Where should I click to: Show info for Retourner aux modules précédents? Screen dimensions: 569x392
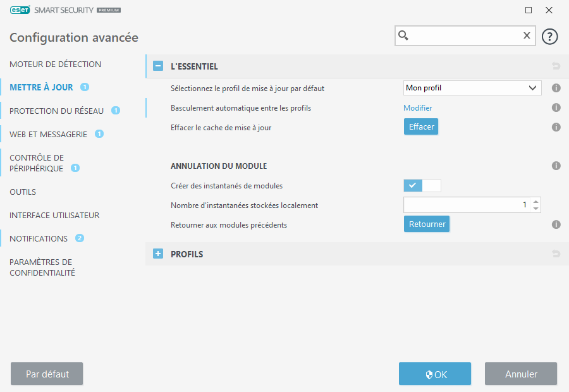[x=556, y=224]
